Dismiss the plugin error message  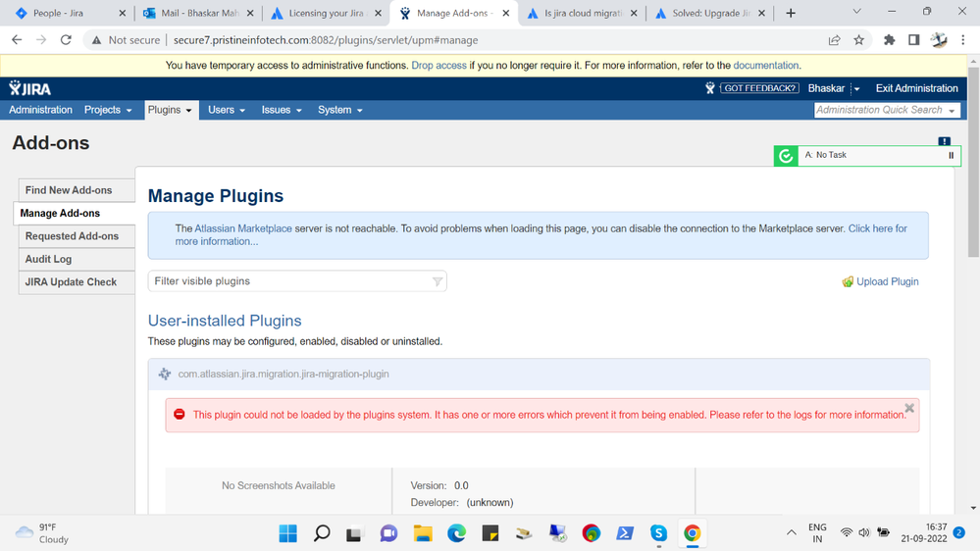pos(909,408)
